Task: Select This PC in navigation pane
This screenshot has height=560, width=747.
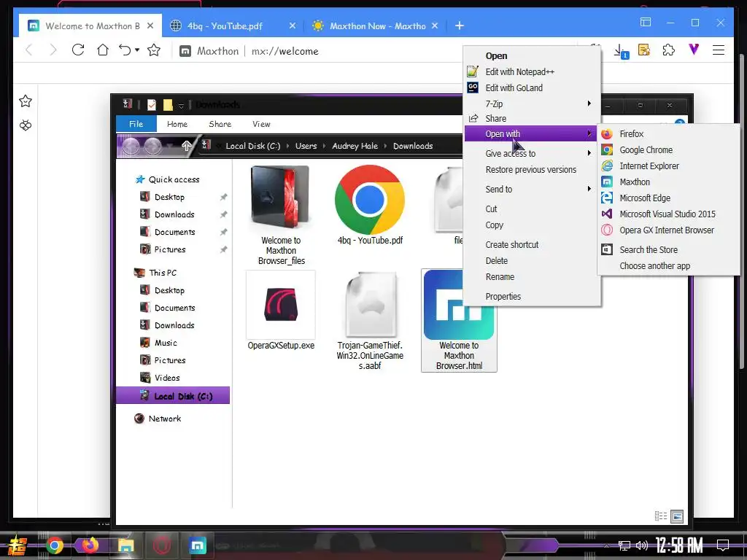Action: [163, 273]
